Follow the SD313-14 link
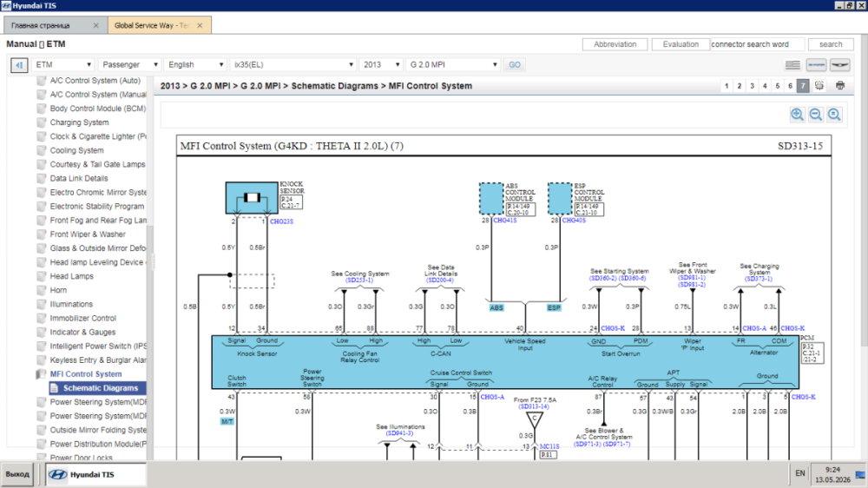Screen dimensions: 868x488 534,406
